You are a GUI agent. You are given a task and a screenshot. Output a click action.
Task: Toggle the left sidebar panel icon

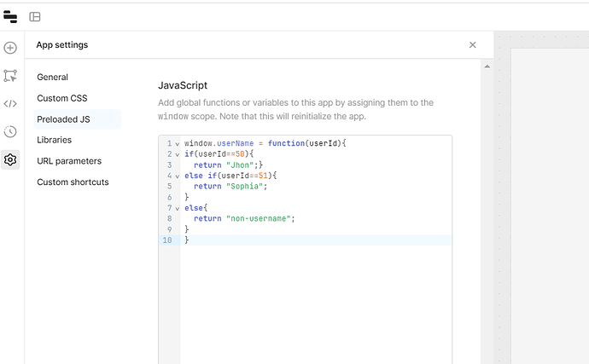35,16
